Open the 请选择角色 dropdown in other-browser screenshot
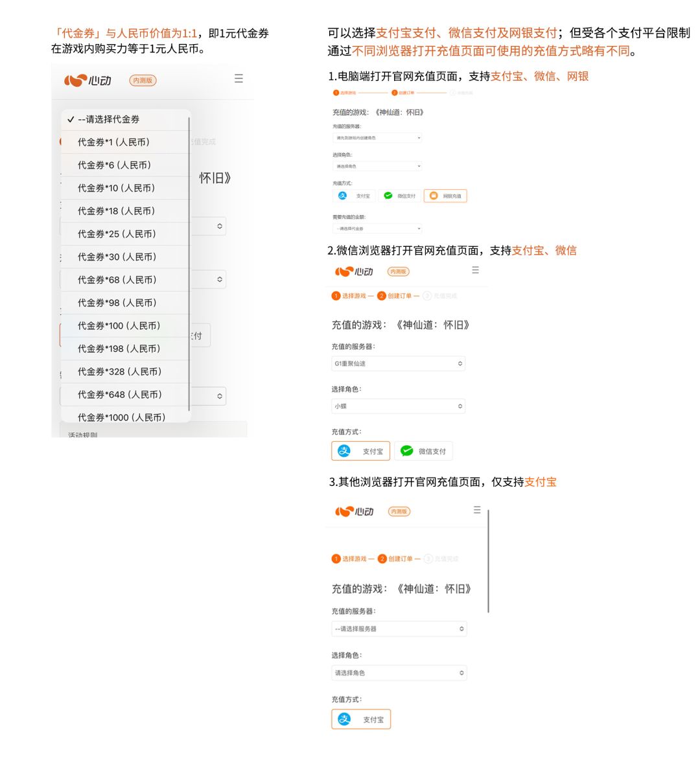 (x=399, y=673)
